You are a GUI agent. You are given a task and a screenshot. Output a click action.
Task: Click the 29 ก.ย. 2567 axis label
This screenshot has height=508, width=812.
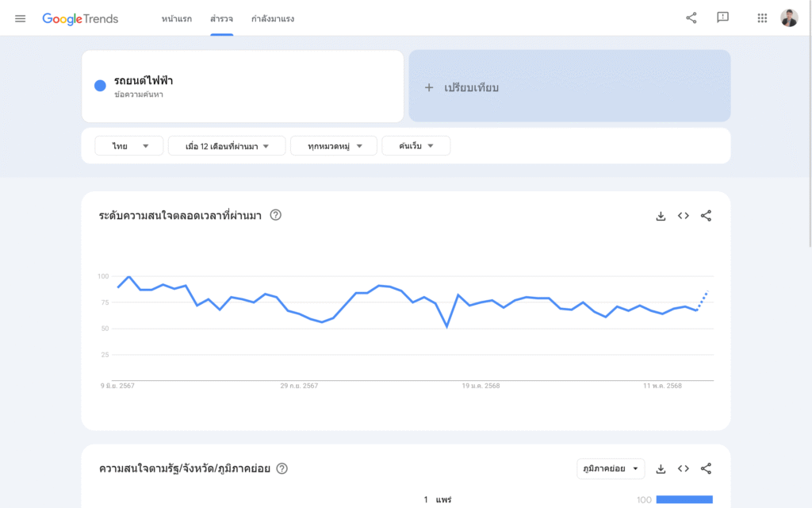[x=299, y=386]
